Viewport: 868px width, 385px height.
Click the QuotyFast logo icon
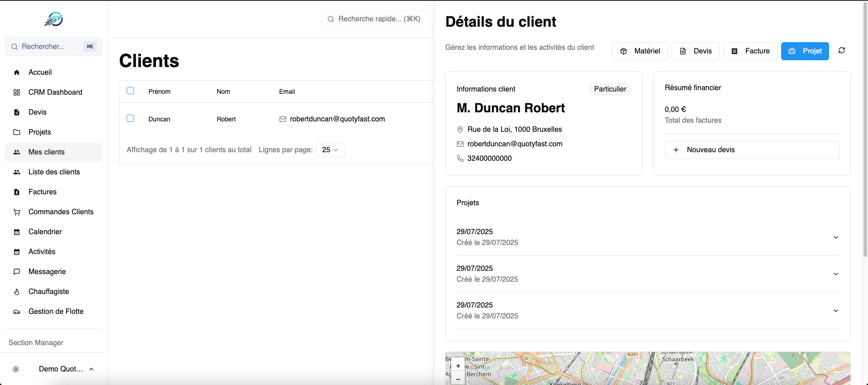(x=53, y=19)
